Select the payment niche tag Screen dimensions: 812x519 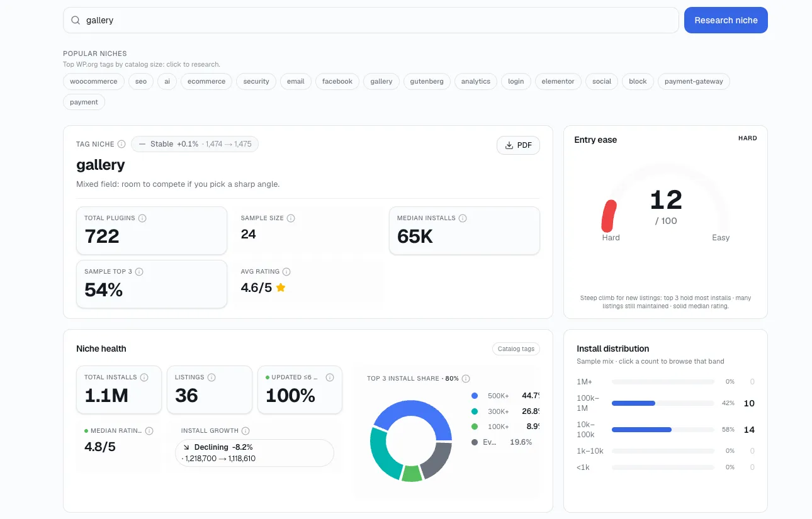pos(84,102)
